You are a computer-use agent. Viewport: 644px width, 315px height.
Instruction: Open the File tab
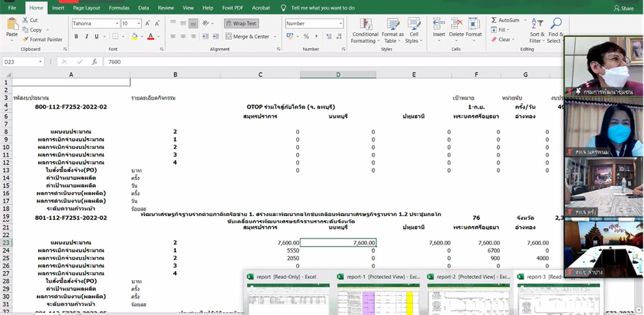pyautogui.click(x=12, y=8)
